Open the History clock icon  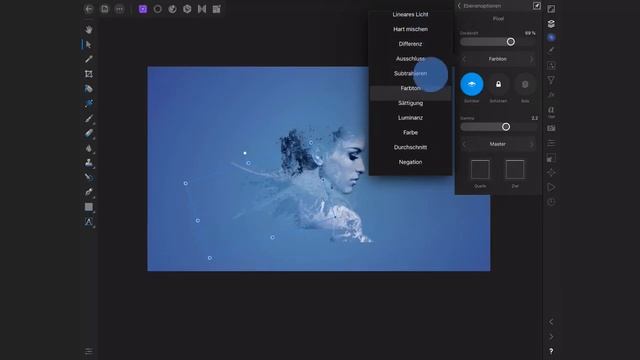tap(551, 202)
